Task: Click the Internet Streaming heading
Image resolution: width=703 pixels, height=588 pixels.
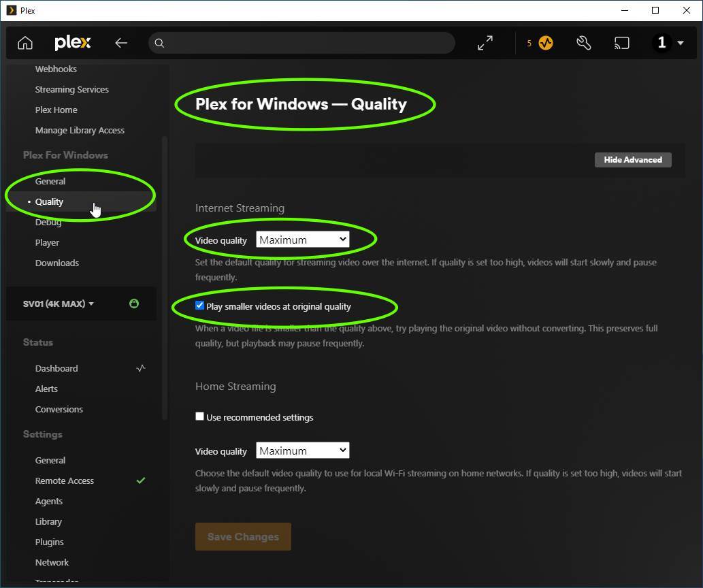Action: click(x=240, y=208)
